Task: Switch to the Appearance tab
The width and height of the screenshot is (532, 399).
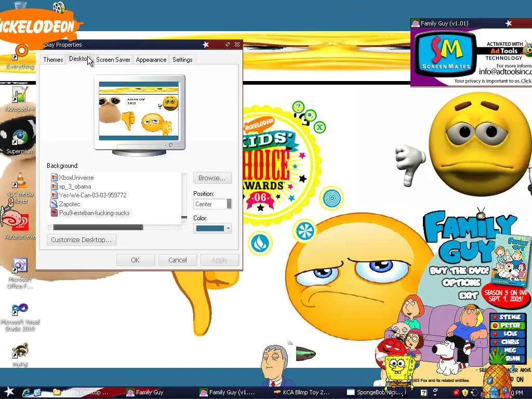Action: (151, 59)
